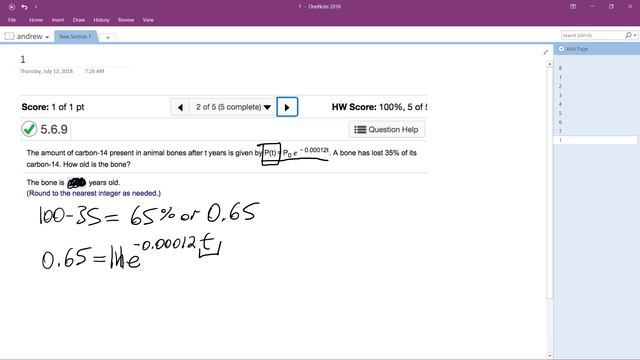Click 'Round to the nearest integer as needed' text
The height and width of the screenshot is (360, 640).
point(93,193)
